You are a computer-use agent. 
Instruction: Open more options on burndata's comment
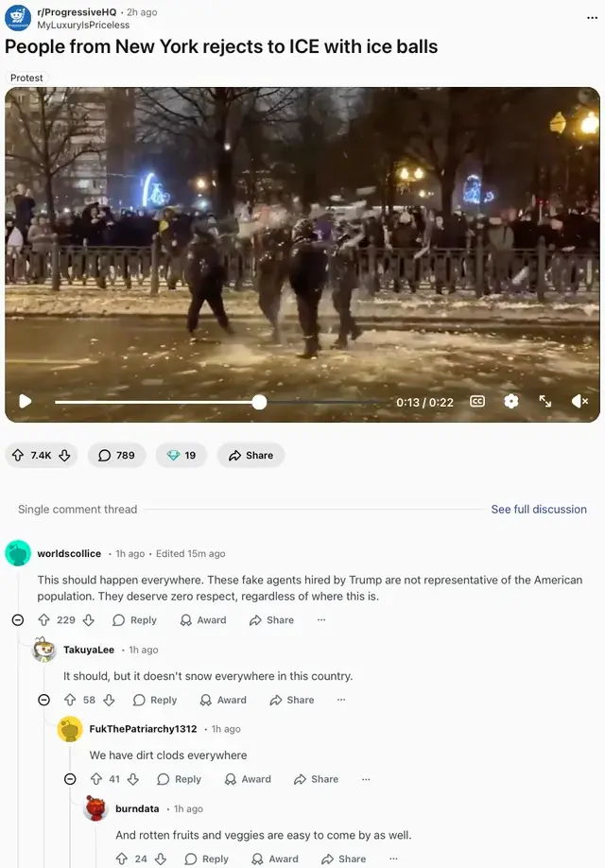393,859
